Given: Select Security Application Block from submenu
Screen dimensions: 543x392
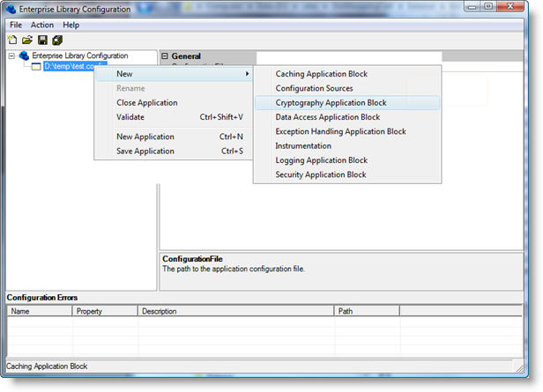Looking at the screenshot, I should [347, 174].
